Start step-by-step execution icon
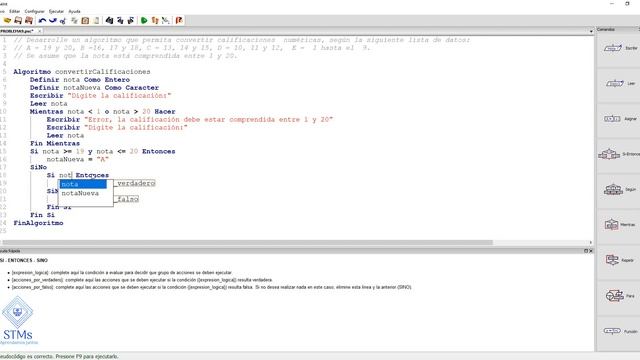640x360 pixels. point(155,20)
